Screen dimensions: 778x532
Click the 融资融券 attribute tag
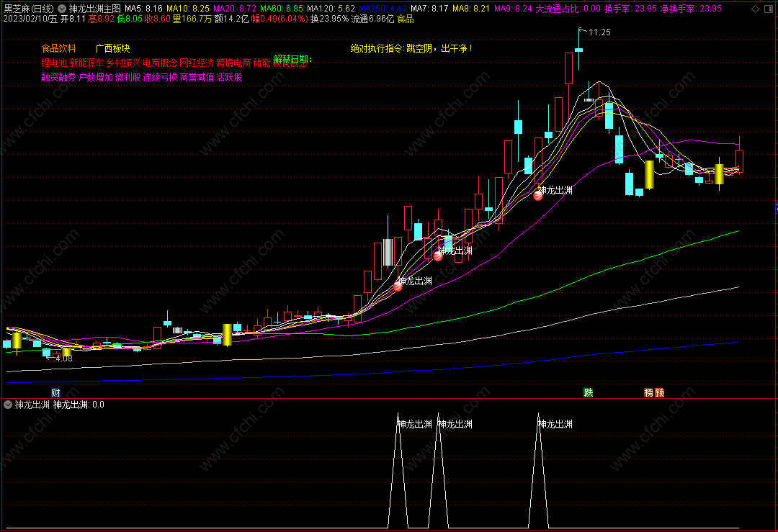click(x=58, y=77)
